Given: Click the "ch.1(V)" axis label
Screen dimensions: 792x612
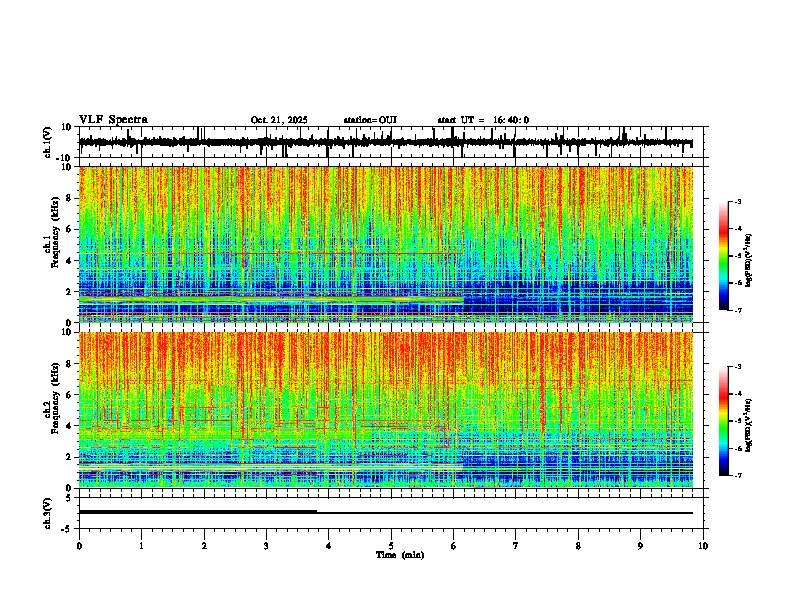Looking at the screenshot, I should 48,142.
